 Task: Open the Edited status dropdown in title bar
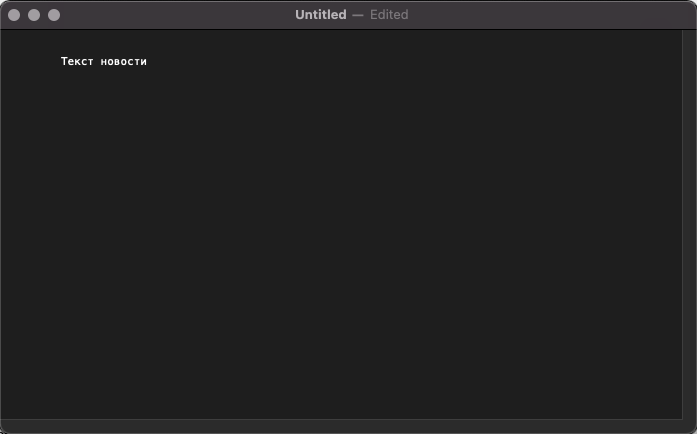pyautogui.click(x=389, y=15)
